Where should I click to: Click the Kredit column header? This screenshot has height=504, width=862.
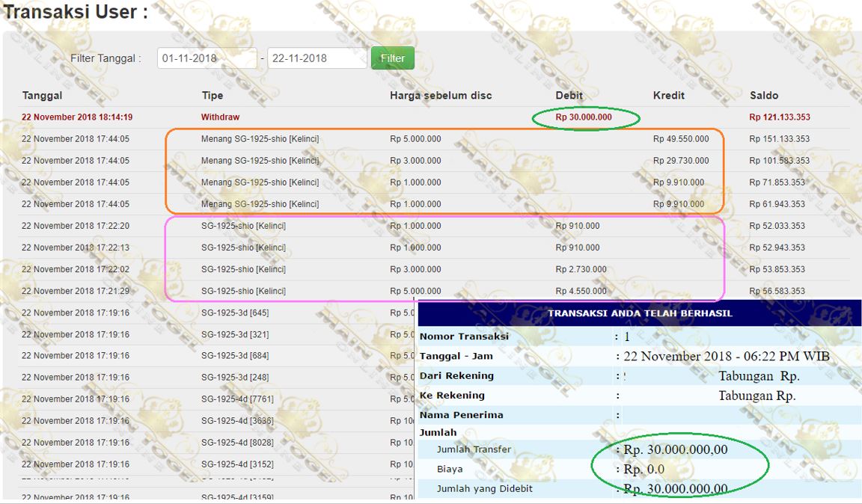[668, 96]
